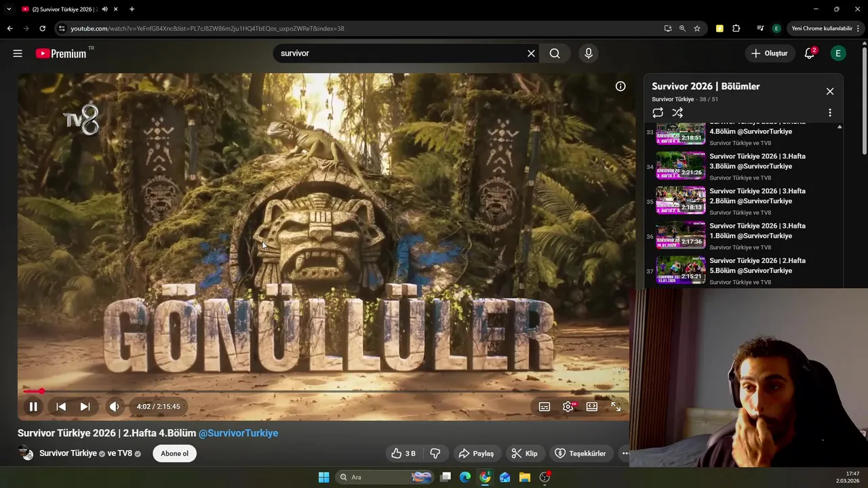Skip to the next playlist video
The height and width of the screenshot is (488, 868).
(x=85, y=407)
